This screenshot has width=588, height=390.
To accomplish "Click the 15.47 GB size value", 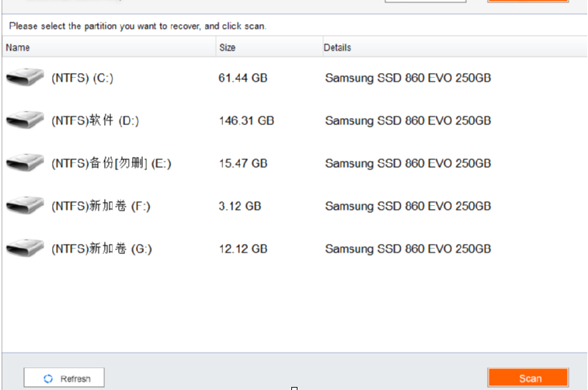I will (243, 163).
